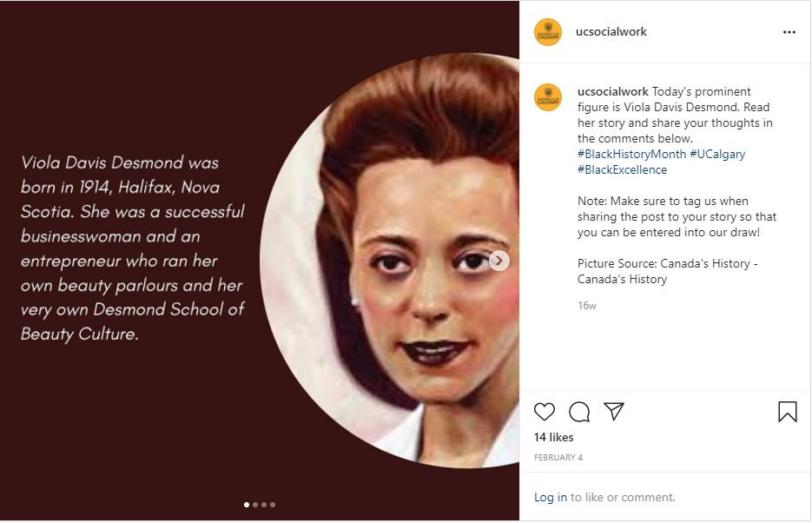This screenshot has height=523, width=812.
Task: Follow the #BlackExcellence hashtag link
Action: coord(622,169)
